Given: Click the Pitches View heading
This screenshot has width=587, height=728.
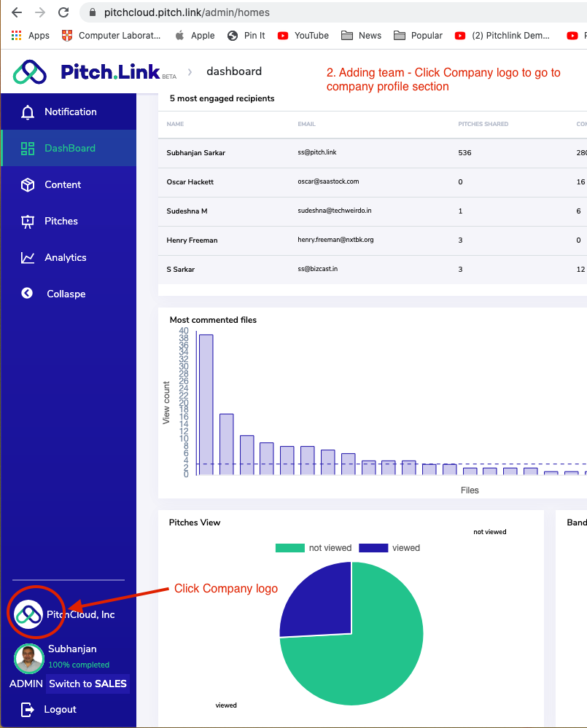Looking at the screenshot, I should pos(195,522).
